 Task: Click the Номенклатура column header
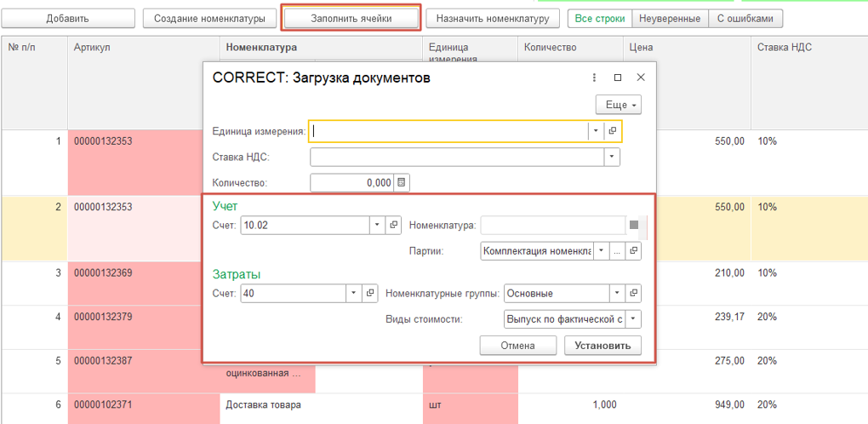click(321, 48)
